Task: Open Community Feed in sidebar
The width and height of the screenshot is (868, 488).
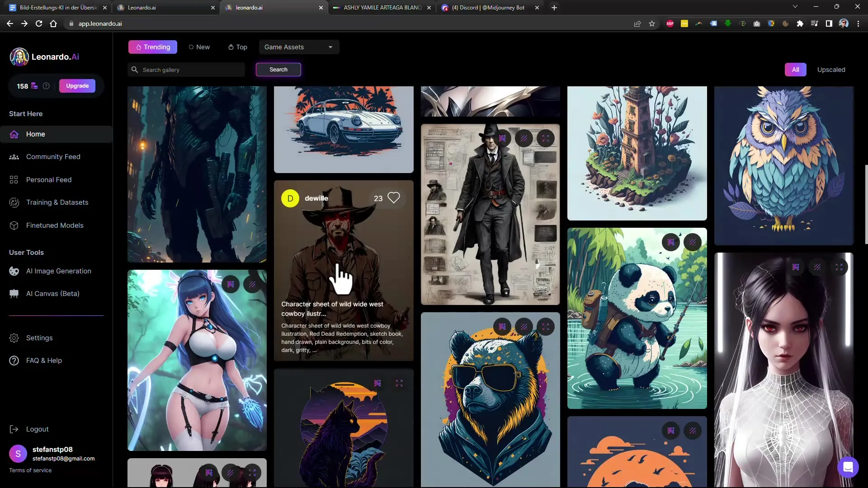Action: point(53,157)
